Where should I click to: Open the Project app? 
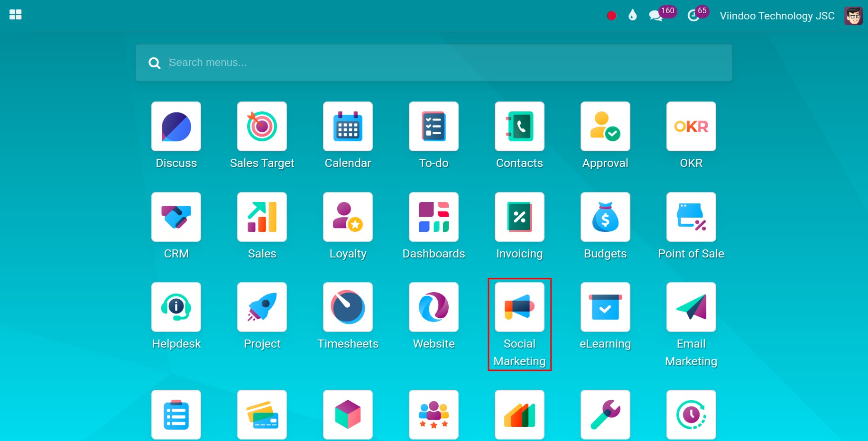[x=262, y=307]
